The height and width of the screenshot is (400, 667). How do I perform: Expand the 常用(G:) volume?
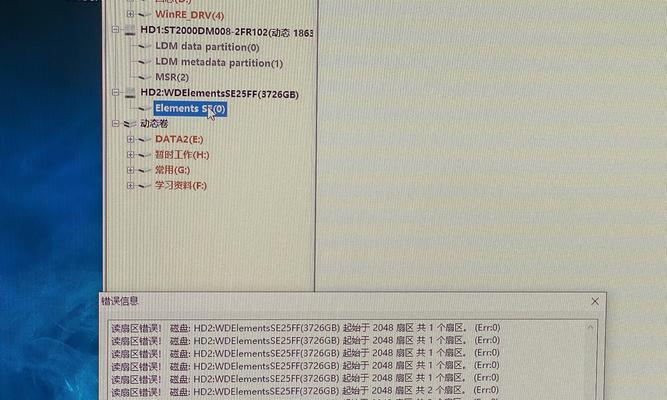(131, 170)
